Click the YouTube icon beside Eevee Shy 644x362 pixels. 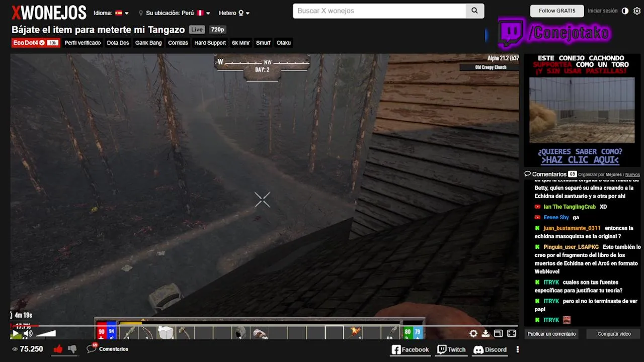pyautogui.click(x=537, y=217)
